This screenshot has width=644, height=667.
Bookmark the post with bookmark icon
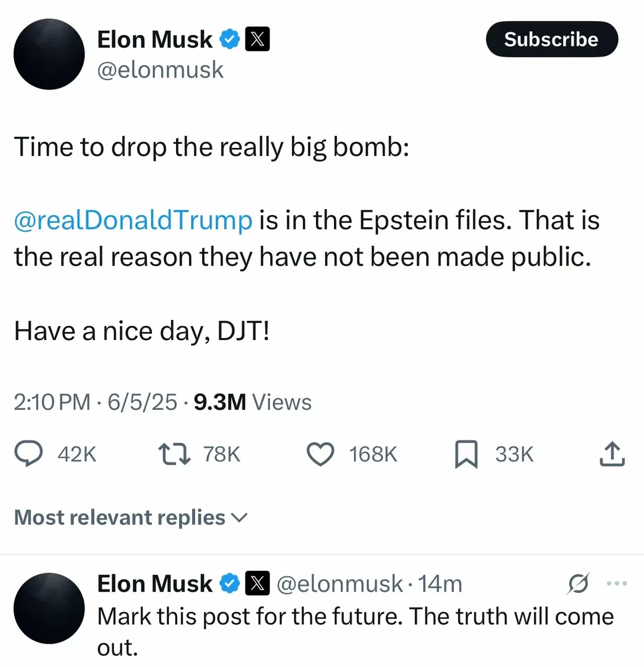[x=466, y=454]
